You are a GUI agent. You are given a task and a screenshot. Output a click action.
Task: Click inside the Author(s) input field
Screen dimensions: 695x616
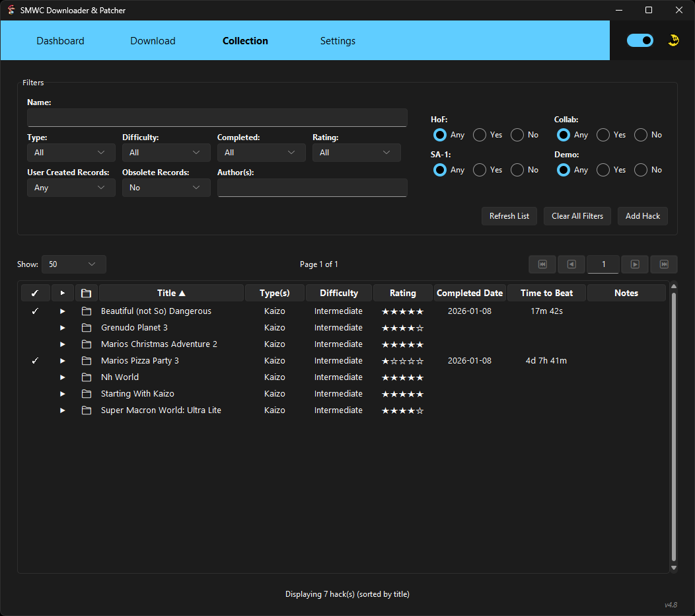click(x=312, y=188)
